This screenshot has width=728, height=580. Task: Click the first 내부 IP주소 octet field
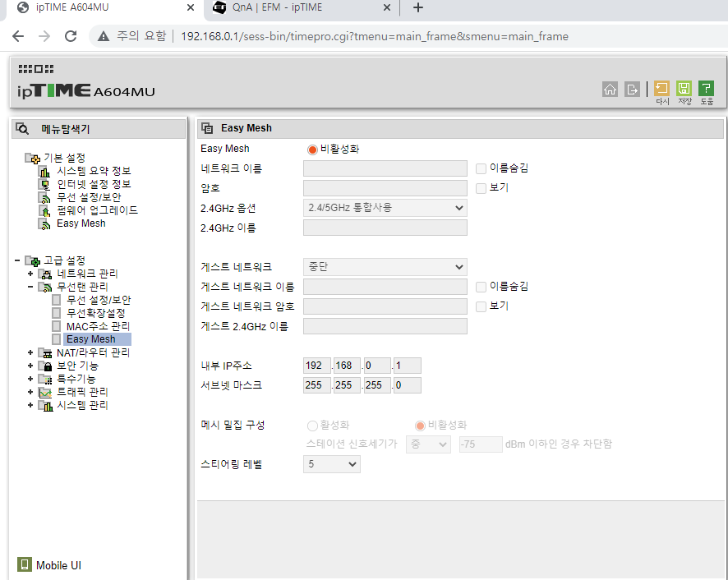click(317, 366)
